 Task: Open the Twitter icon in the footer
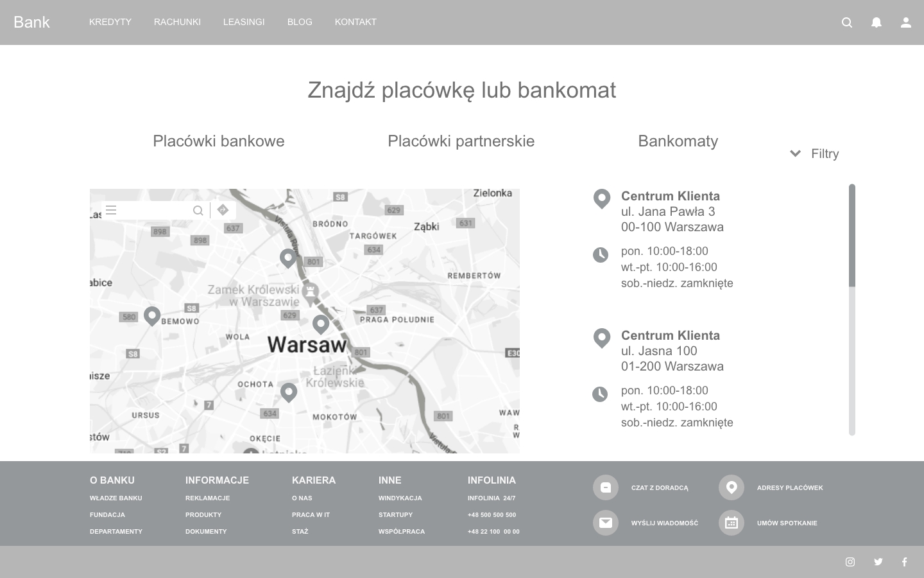[878, 562]
